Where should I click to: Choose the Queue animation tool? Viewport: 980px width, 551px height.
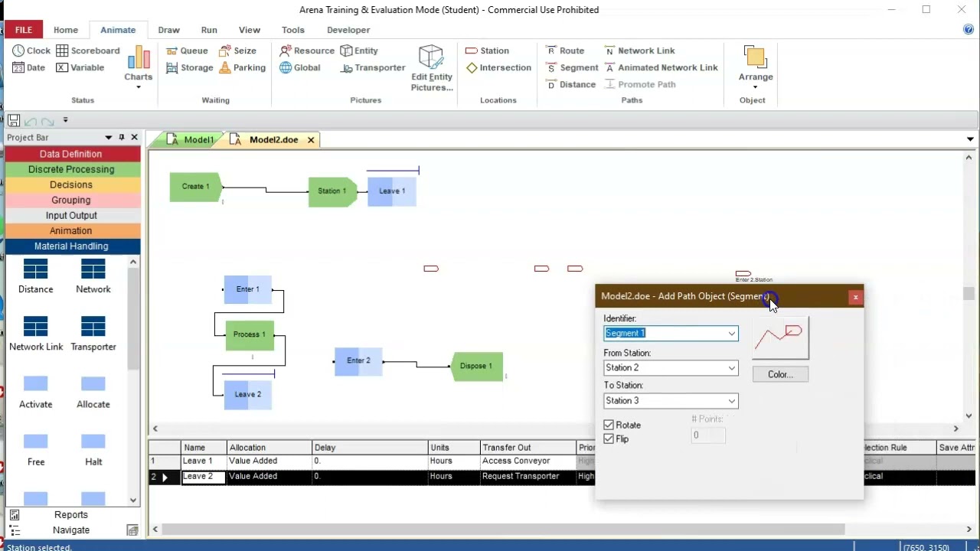(x=172, y=51)
